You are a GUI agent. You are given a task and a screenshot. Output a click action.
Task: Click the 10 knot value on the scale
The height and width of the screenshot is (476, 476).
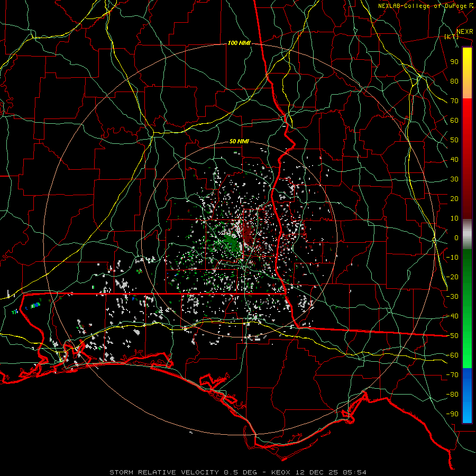click(454, 218)
